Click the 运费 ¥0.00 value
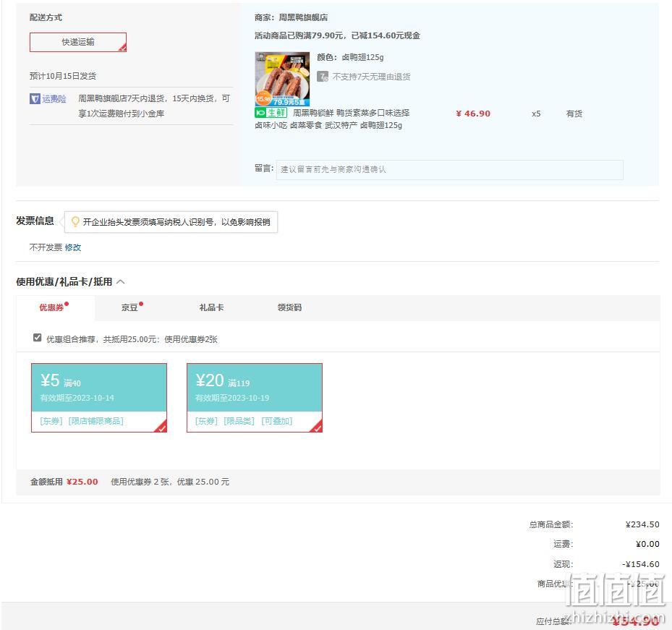Viewport: 672px width, 630px height. point(647,544)
